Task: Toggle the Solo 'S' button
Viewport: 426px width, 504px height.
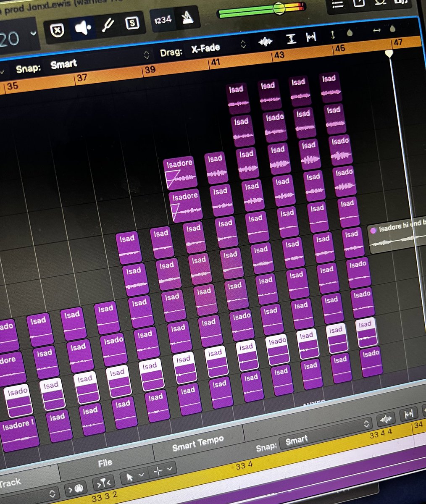Action: (132, 23)
